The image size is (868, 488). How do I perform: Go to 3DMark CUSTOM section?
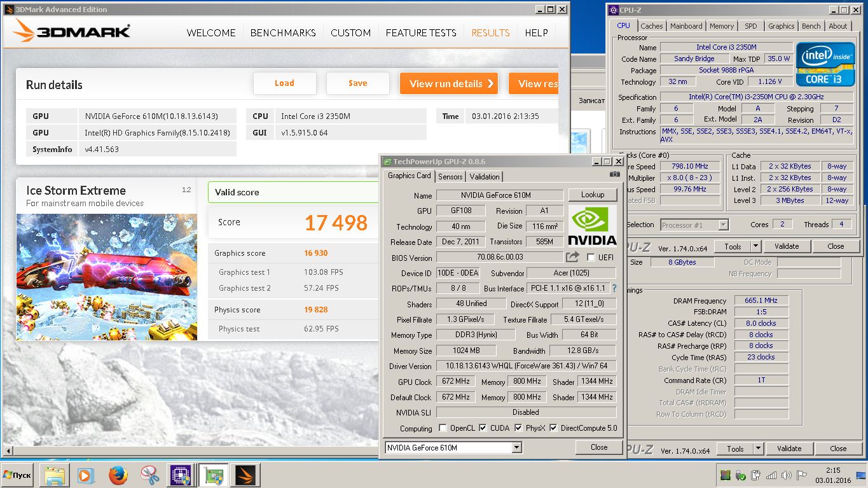coord(351,33)
